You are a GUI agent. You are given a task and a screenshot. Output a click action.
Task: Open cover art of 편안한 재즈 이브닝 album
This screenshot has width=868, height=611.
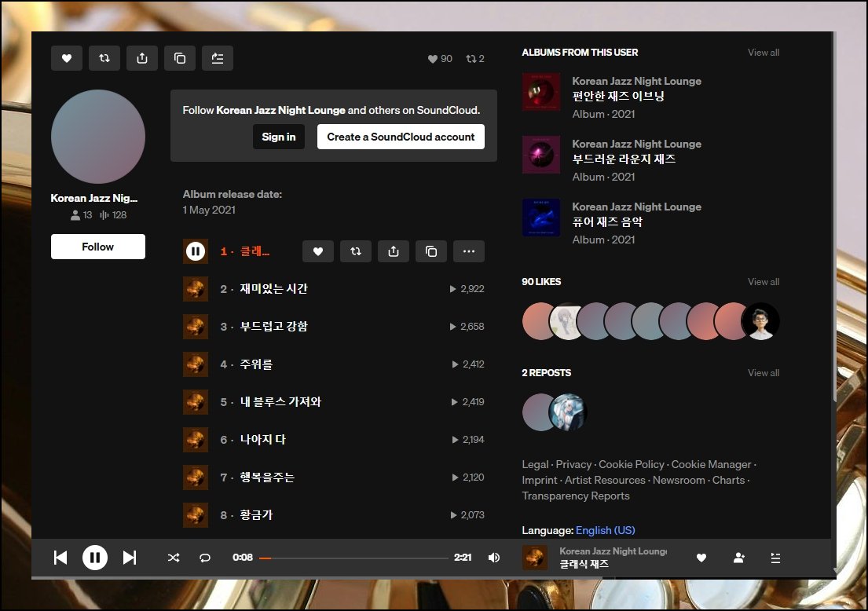click(x=541, y=92)
